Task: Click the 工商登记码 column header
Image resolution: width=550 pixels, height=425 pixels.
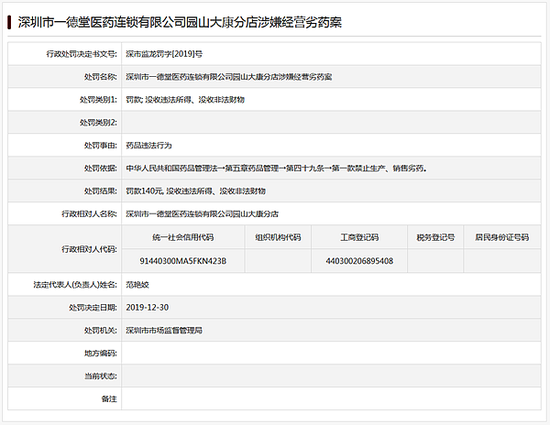Action: click(x=360, y=237)
